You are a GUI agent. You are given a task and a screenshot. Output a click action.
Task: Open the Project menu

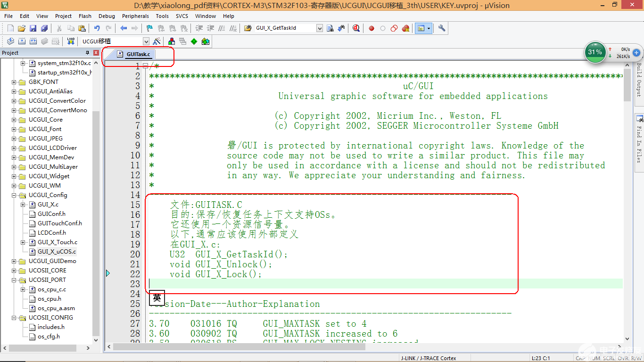(64, 16)
